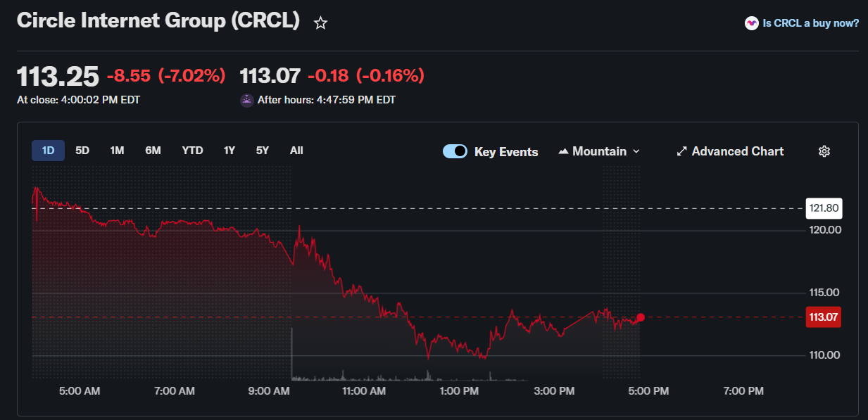Click the 11:00 AM x-axis label
Viewport: 868px width, 420px height.
coord(363,391)
